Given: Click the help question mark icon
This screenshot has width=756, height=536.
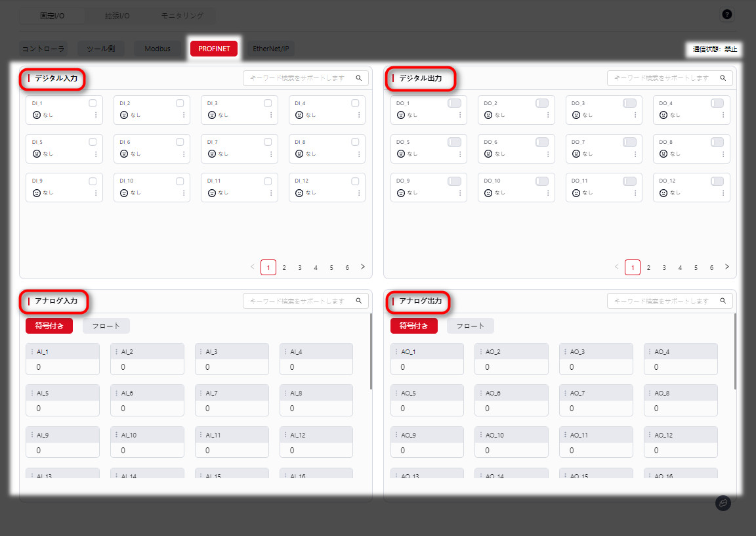Looking at the screenshot, I should point(726,14).
